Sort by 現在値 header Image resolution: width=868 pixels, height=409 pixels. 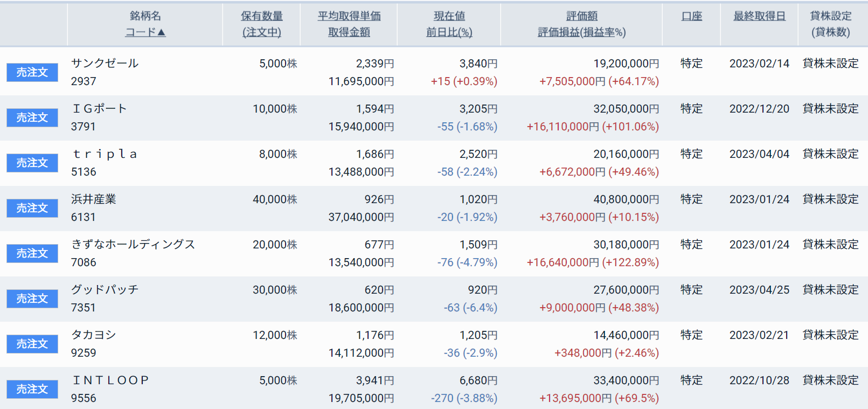(449, 16)
